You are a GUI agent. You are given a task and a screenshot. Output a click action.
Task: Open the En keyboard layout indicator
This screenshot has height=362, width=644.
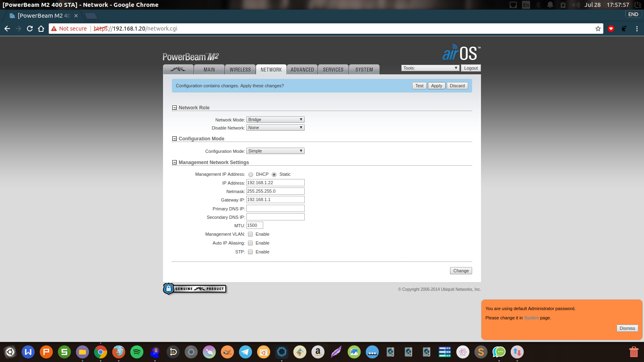point(526,5)
